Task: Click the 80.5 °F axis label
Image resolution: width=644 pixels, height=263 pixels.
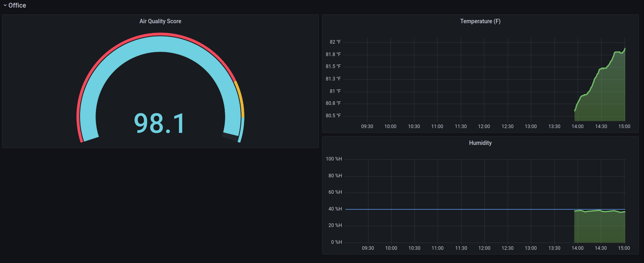Action: pos(333,116)
